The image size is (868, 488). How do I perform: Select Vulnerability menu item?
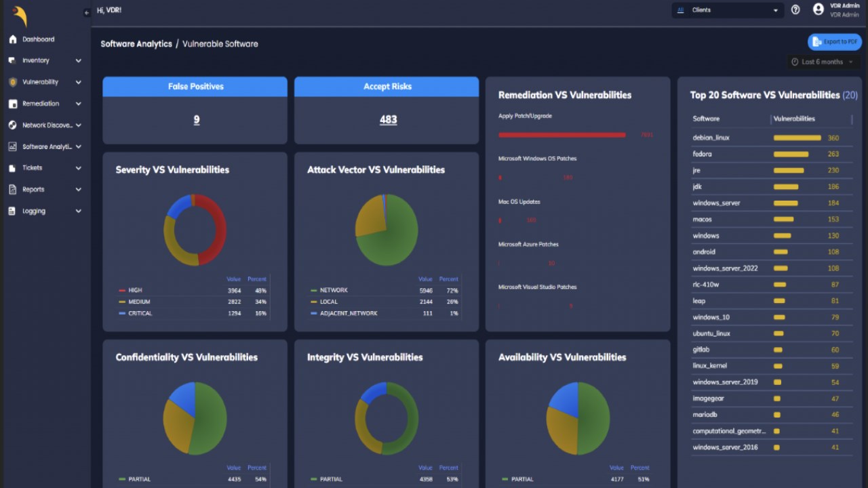(40, 82)
